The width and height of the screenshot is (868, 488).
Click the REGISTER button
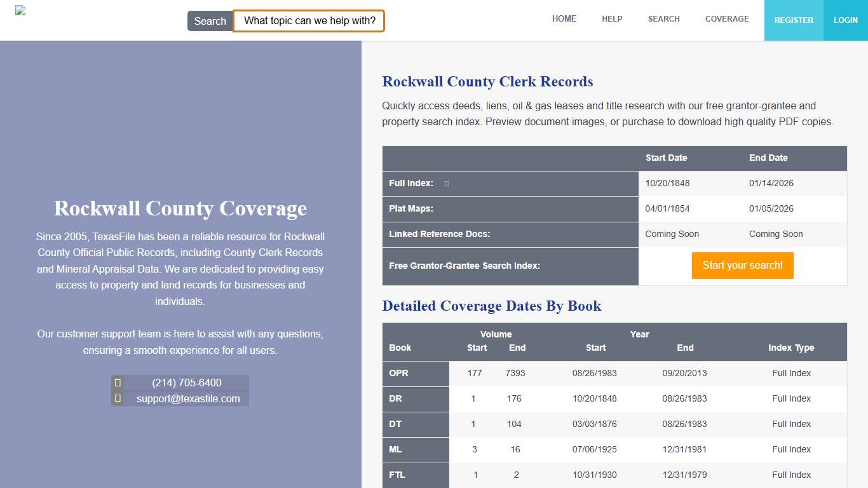click(794, 20)
